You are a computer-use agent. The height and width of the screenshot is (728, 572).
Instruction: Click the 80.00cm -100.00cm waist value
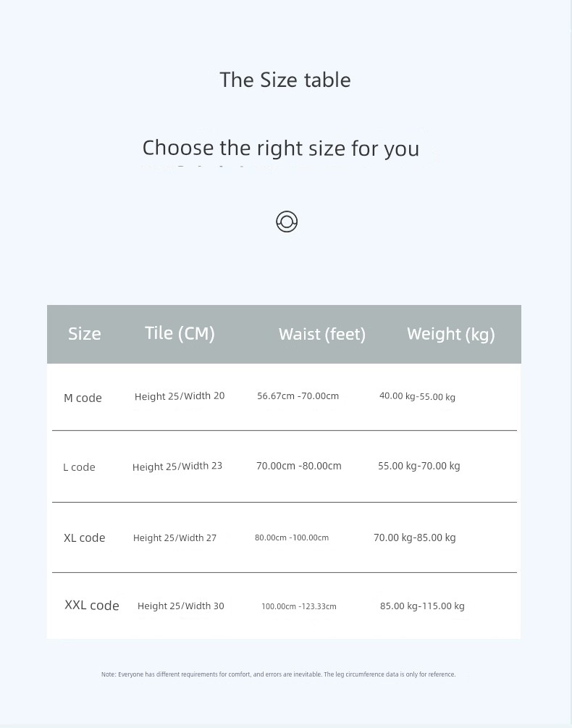(292, 537)
